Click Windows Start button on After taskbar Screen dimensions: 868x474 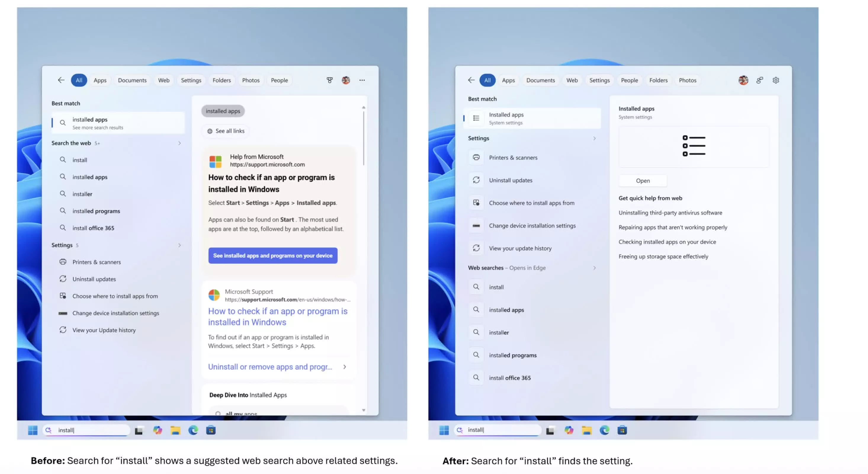(x=444, y=430)
